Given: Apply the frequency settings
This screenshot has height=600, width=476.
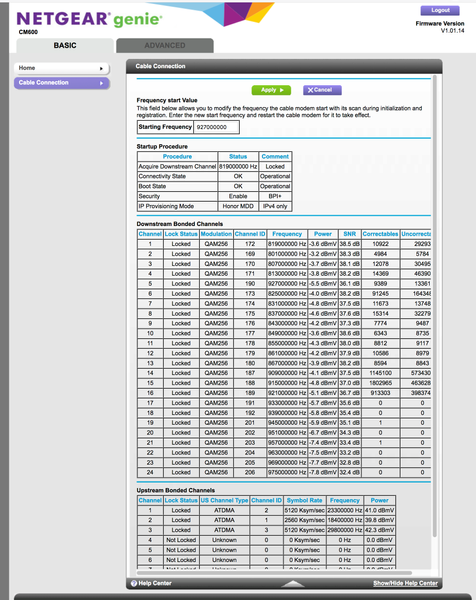Looking at the screenshot, I should [271, 90].
